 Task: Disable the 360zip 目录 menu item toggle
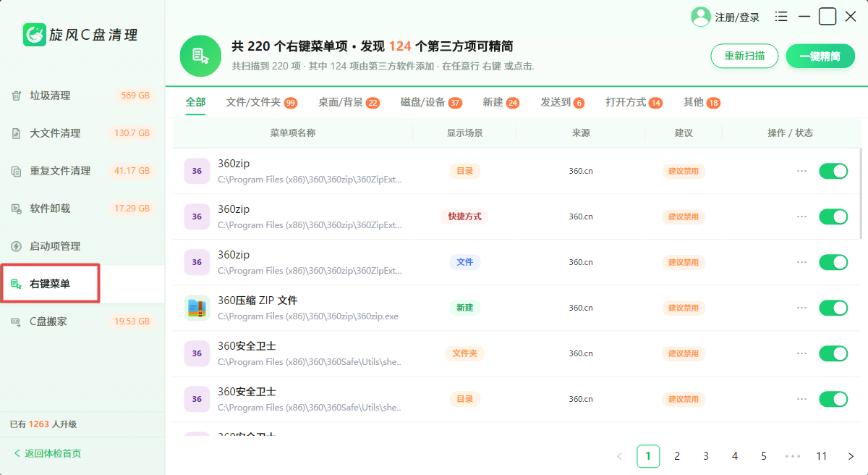coord(833,171)
